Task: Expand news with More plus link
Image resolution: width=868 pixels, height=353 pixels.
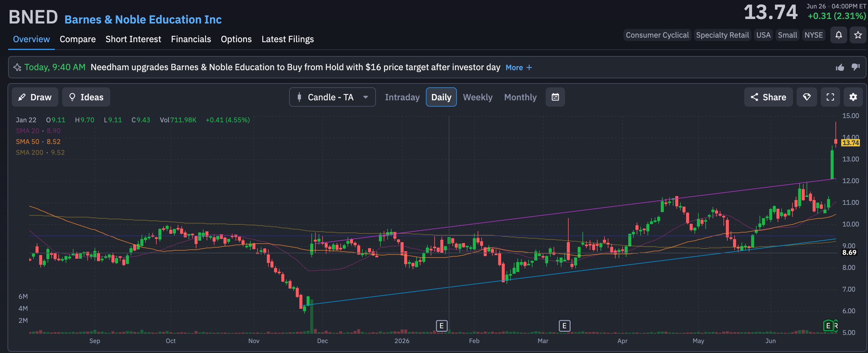Action: (519, 67)
